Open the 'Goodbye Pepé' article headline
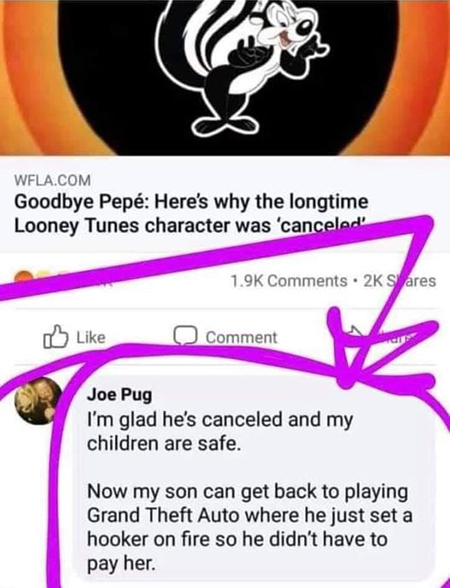The image size is (450, 588). click(191, 214)
